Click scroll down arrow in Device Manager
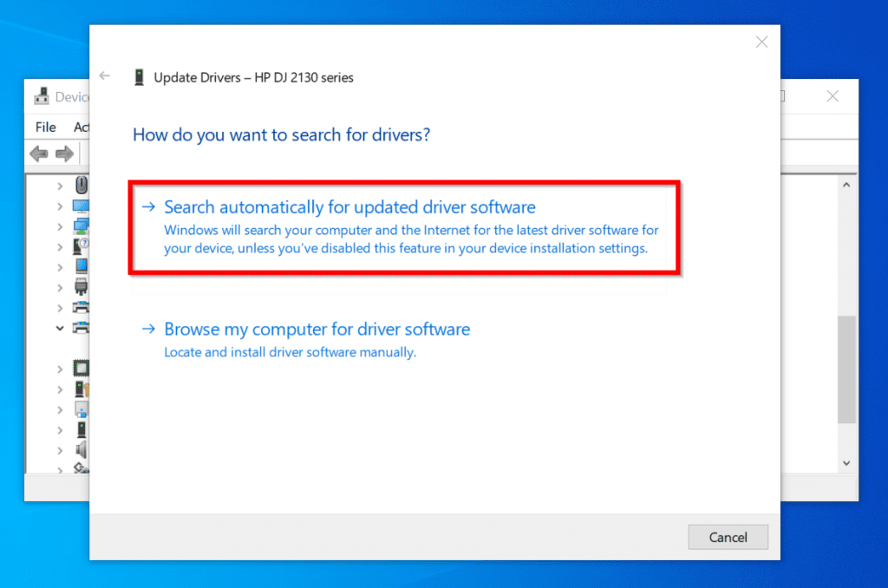This screenshot has width=888, height=588. [x=846, y=463]
